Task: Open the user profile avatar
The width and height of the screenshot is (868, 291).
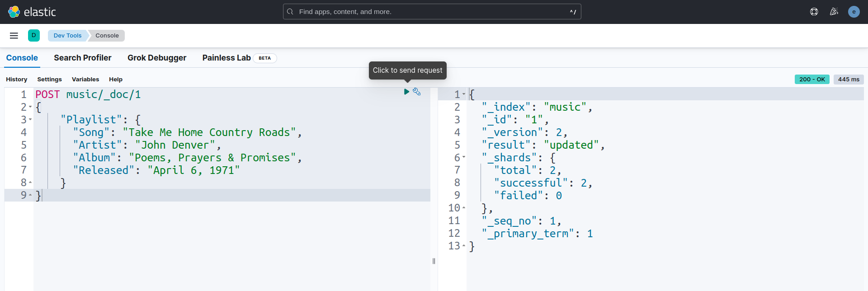Action: coord(854,12)
